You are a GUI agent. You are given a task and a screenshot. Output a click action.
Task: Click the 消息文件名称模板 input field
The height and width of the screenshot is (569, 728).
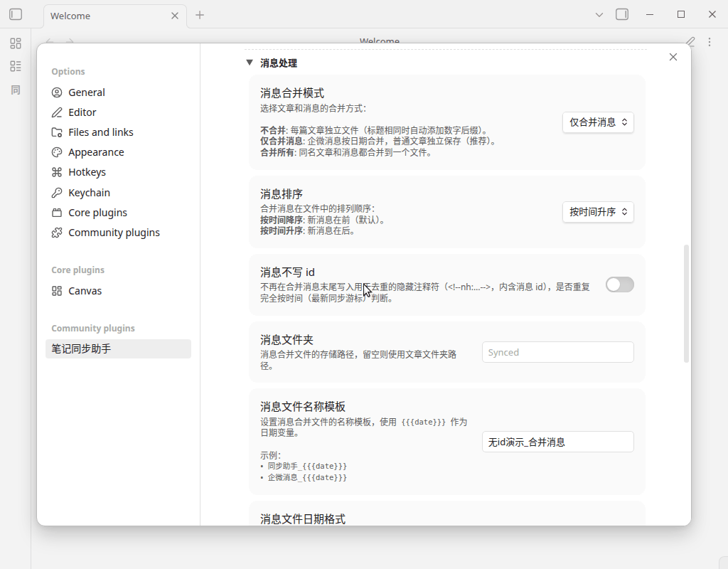pos(557,442)
